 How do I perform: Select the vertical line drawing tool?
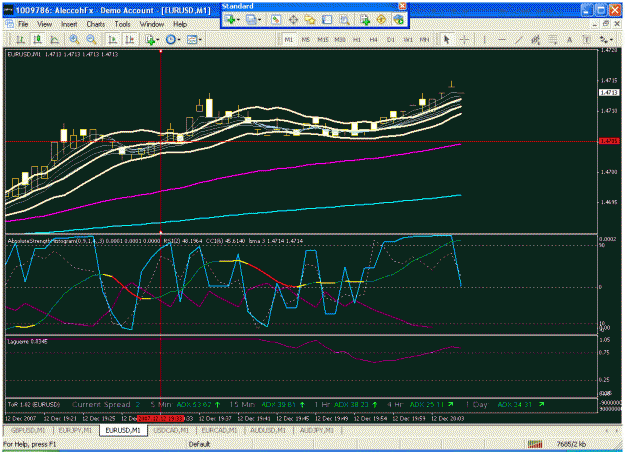[484, 39]
